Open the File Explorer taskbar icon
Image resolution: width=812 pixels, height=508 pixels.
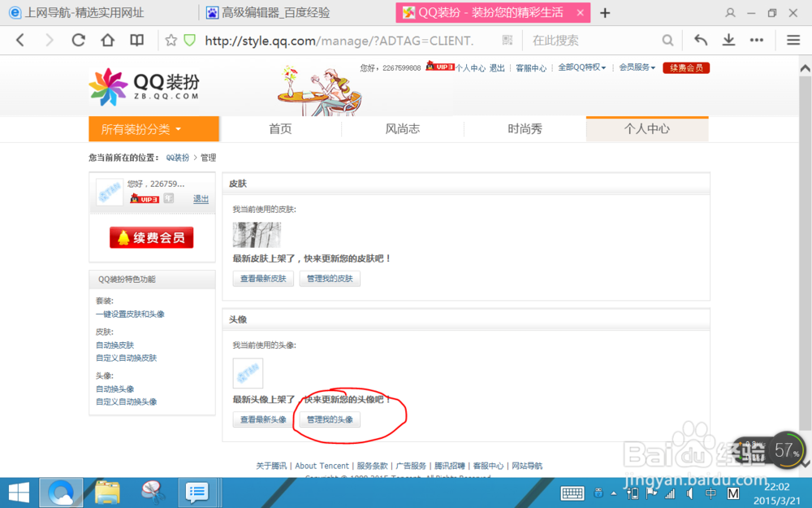coord(107,493)
